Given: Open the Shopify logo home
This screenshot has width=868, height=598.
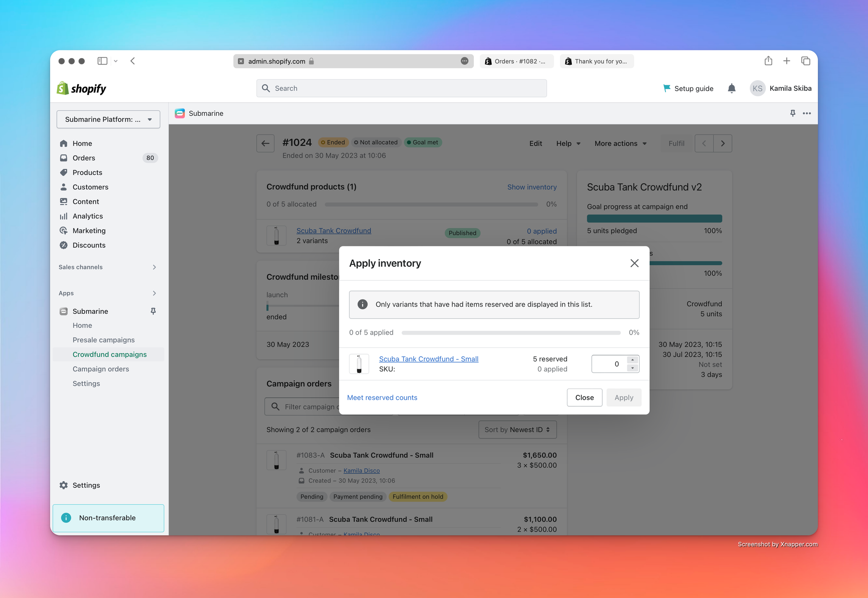Looking at the screenshot, I should pos(81,88).
